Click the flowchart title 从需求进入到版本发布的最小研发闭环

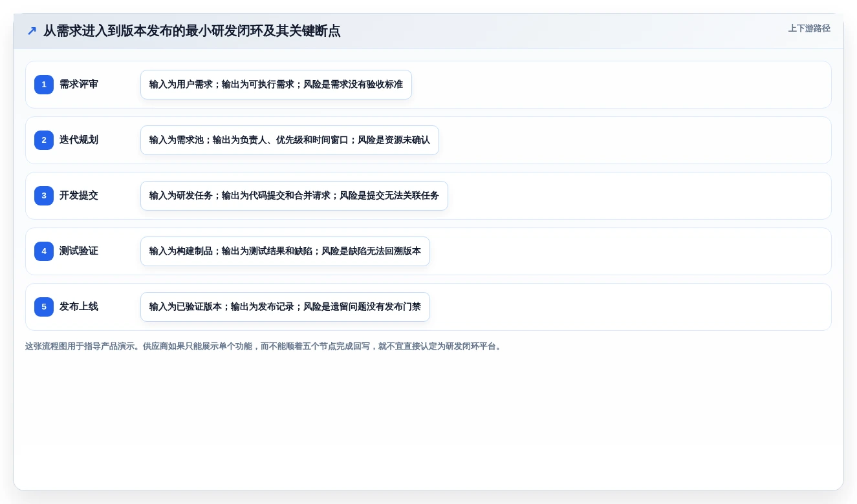pos(191,30)
